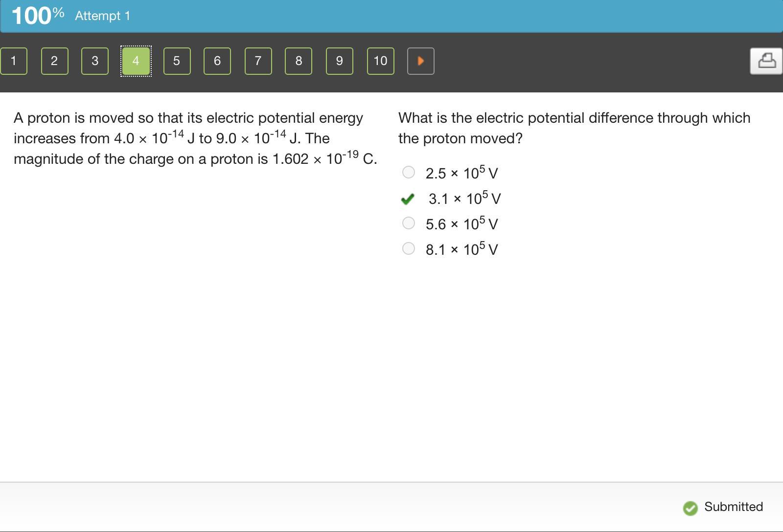The image size is (783, 532).
Task: Open question 10
Action: coord(381,61)
